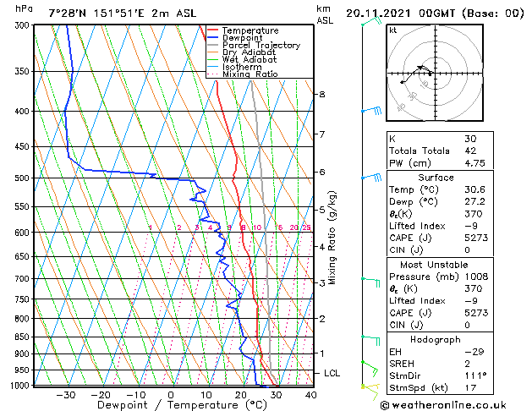Screen dimensions: 532x411
Task: Click the Lifted Index label under Surface
Action: [x=417, y=226]
